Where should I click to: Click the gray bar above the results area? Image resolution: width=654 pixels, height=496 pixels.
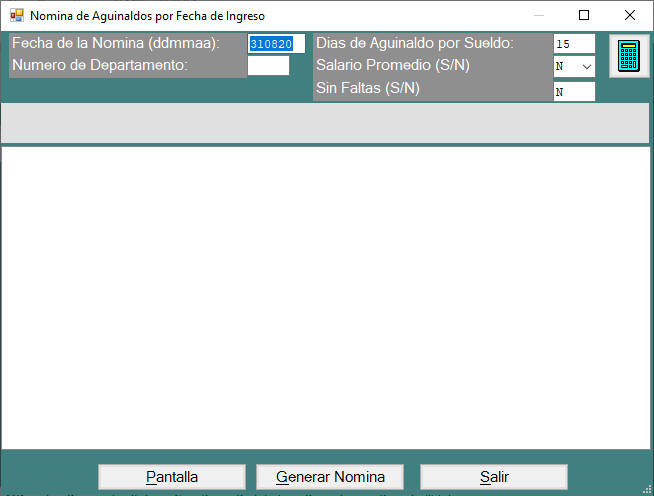coord(326,123)
